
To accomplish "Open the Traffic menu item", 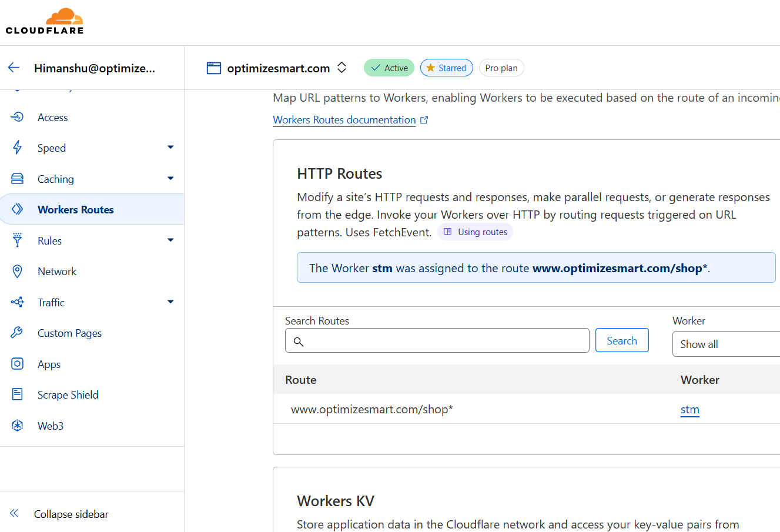I will pyautogui.click(x=51, y=303).
